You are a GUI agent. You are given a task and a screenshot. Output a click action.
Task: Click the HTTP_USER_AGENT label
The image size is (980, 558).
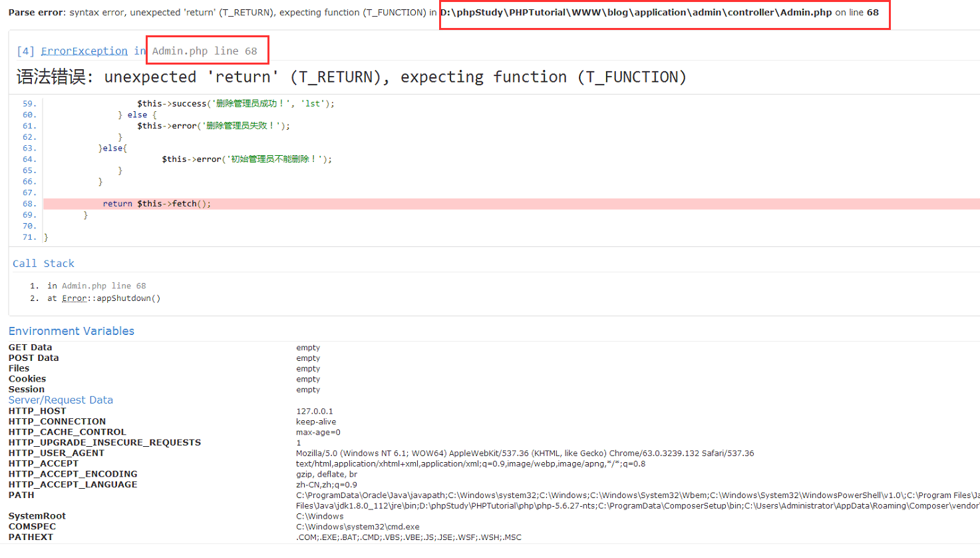pos(57,453)
